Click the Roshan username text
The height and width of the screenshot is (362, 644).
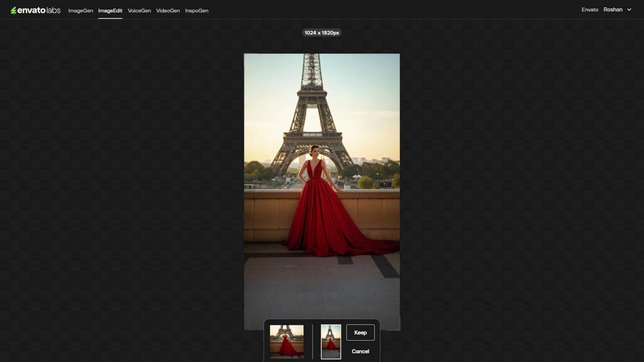point(613,9)
